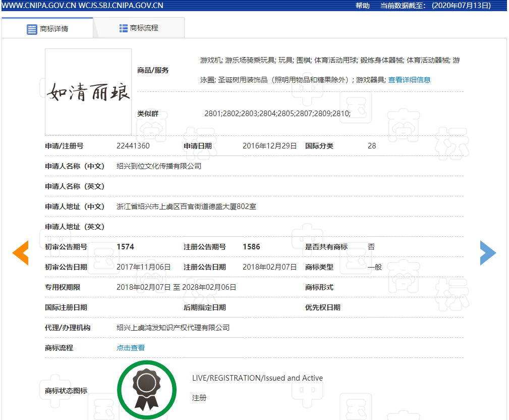This screenshot has width=509, height=420.
Task: Open the 如清丽娘 trademark image
Action: tap(88, 92)
